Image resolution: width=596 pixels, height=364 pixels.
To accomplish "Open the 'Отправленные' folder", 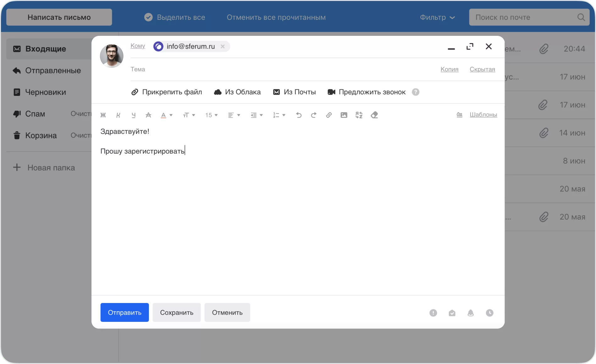I will [x=53, y=70].
